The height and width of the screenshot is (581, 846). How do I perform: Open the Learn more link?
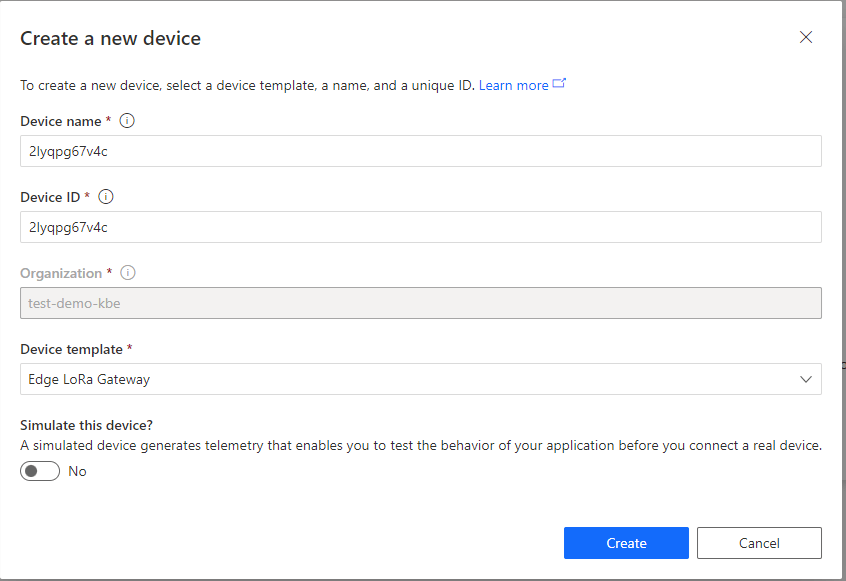click(513, 86)
